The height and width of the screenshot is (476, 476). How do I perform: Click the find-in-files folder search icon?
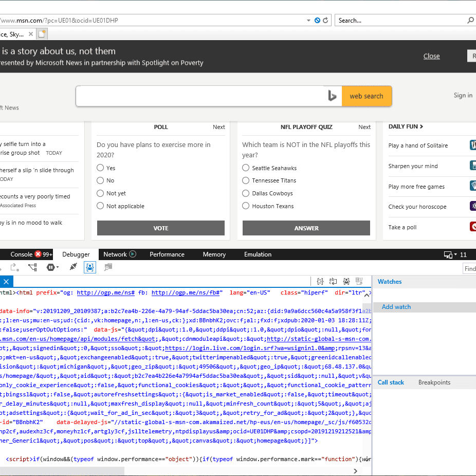pos(108,267)
